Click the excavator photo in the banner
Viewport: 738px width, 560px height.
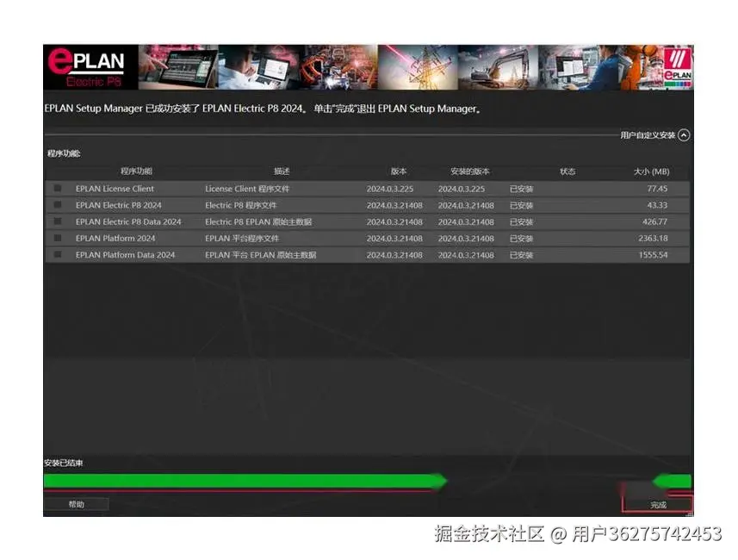tap(498, 67)
